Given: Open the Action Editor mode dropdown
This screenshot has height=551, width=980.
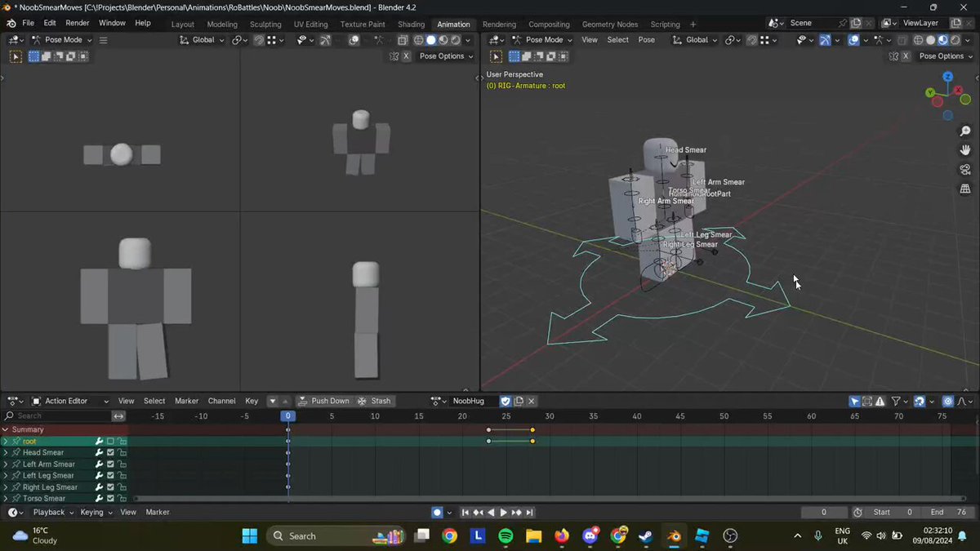Looking at the screenshot, I should click(x=70, y=401).
